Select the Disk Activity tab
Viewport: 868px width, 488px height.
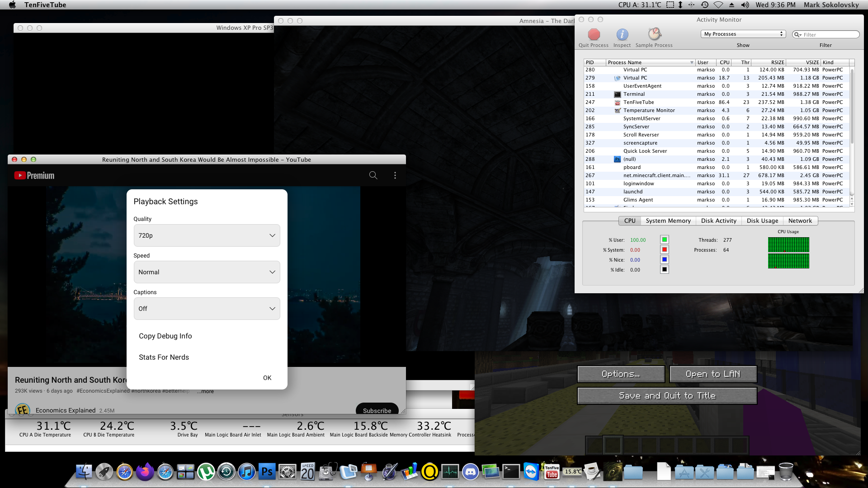(x=718, y=221)
